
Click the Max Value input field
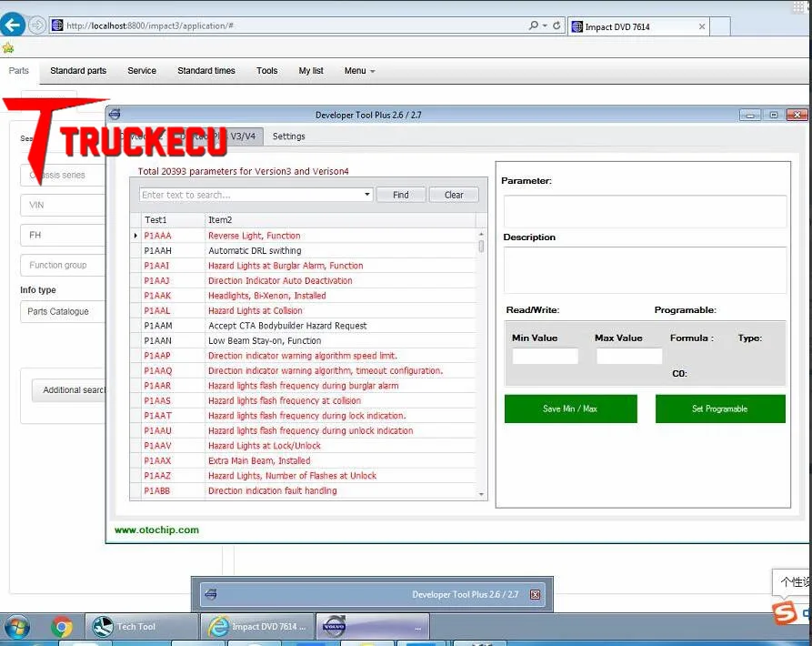[629, 356]
